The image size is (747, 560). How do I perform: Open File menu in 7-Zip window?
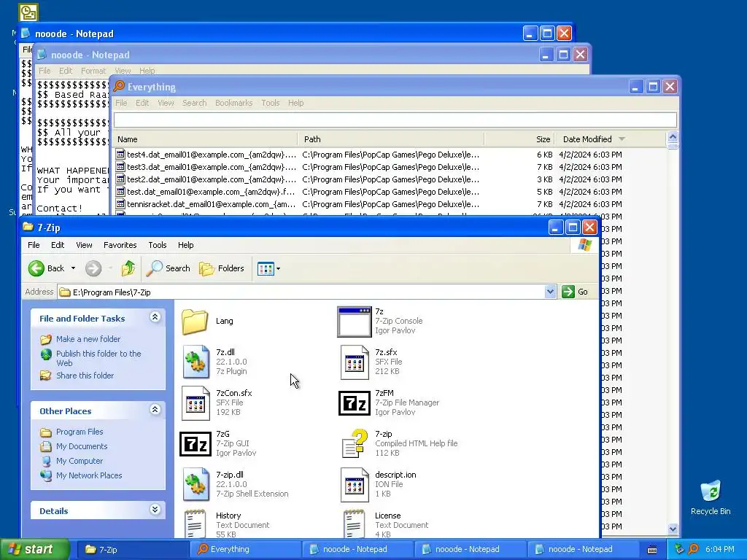pos(34,245)
